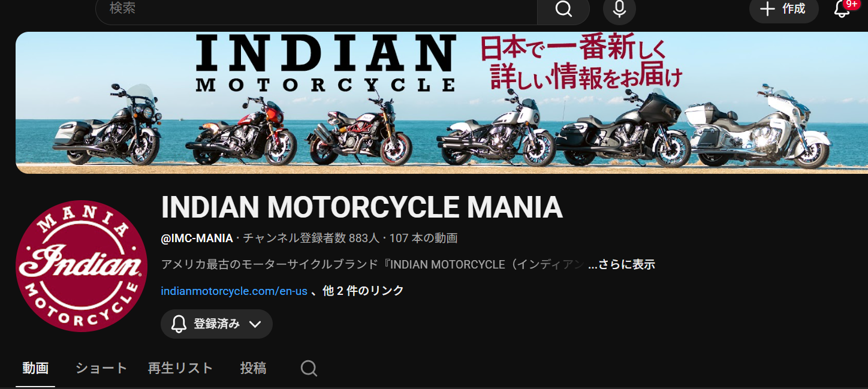
Task: Click the bell icon in Subscribed button
Action: [x=179, y=324]
